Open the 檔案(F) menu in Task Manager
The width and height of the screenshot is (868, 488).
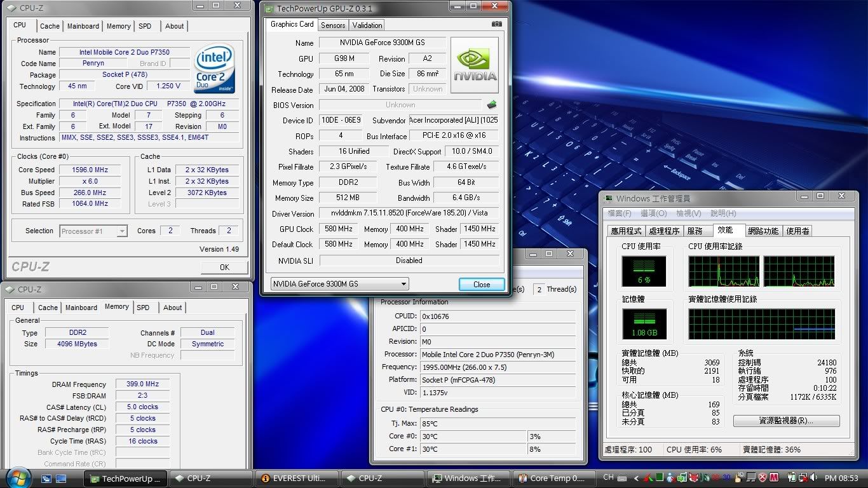tap(620, 213)
